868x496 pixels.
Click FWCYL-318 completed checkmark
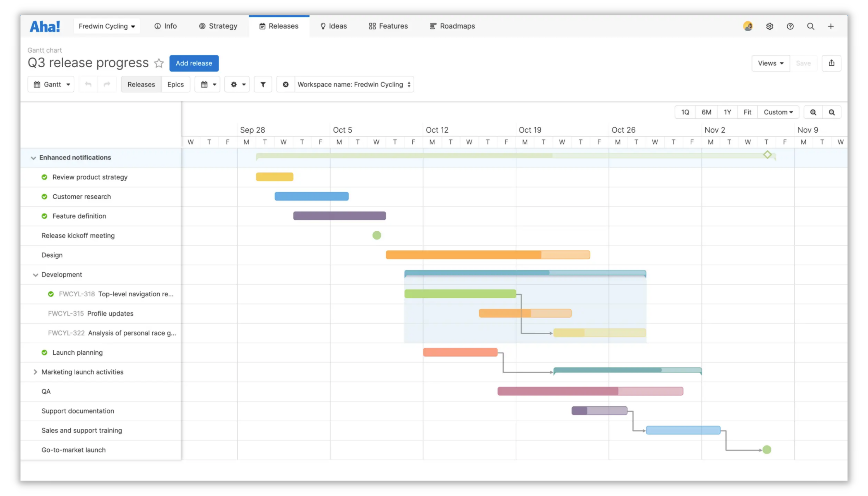click(51, 294)
